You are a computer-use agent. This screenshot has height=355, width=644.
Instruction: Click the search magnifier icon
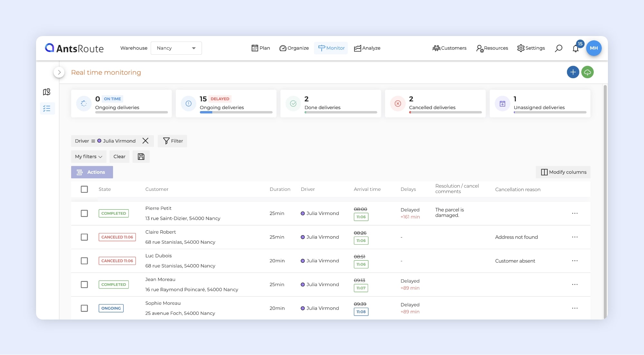[559, 48]
